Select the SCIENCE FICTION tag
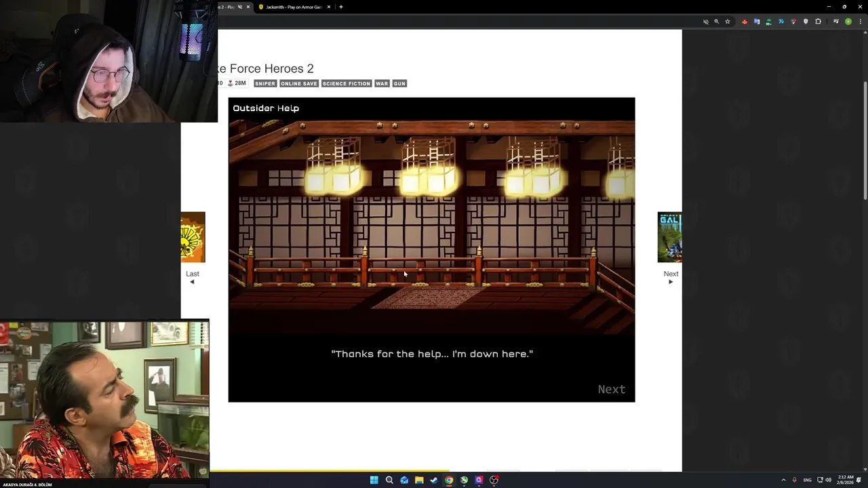 click(x=347, y=83)
